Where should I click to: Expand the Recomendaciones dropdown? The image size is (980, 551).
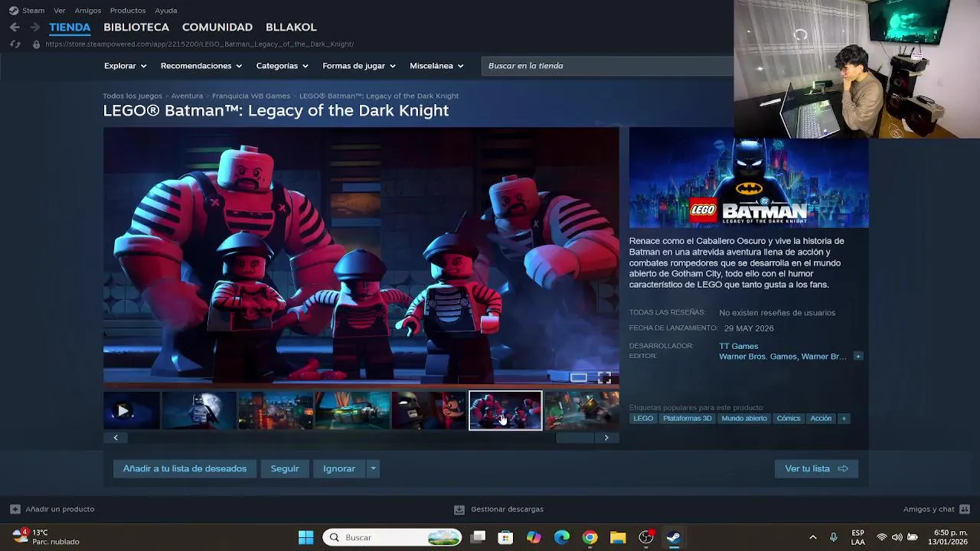click(201, 66)
